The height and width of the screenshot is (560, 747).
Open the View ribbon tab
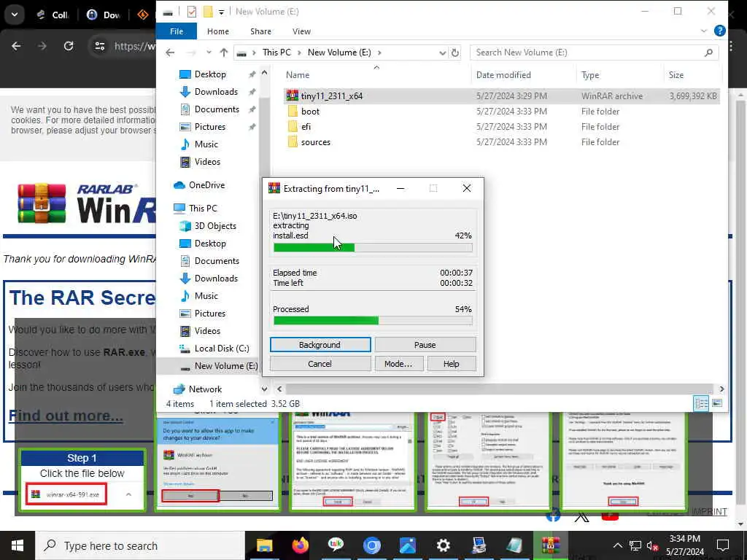point(301,31)
